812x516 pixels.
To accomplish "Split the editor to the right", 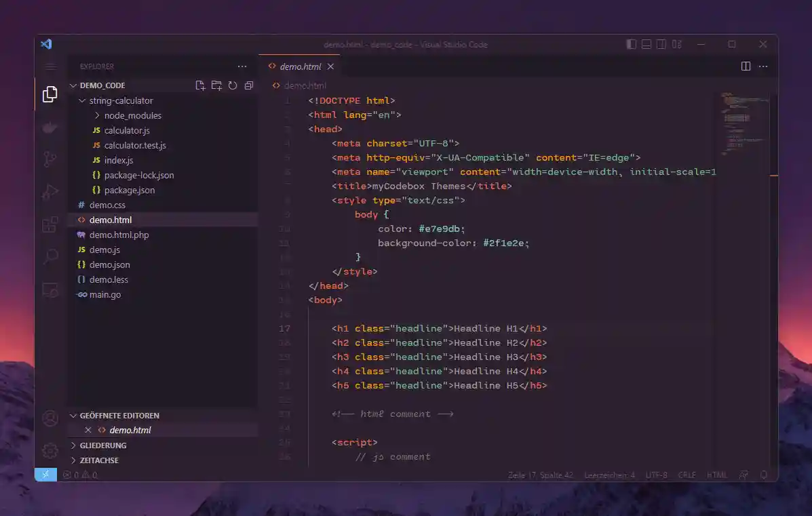I will (x=746, y=66).
